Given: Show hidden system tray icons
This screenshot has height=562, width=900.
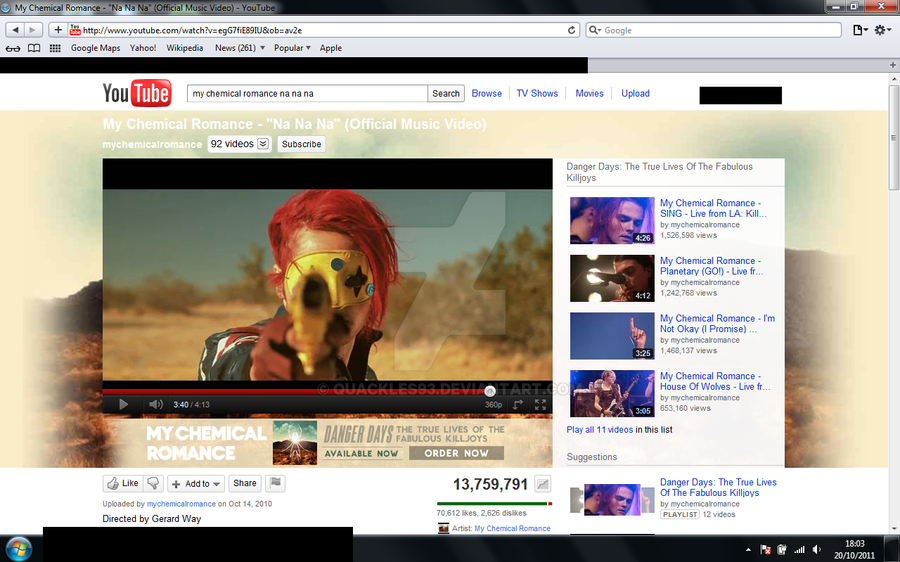Looking at the screenshot, I should (748, 550).
